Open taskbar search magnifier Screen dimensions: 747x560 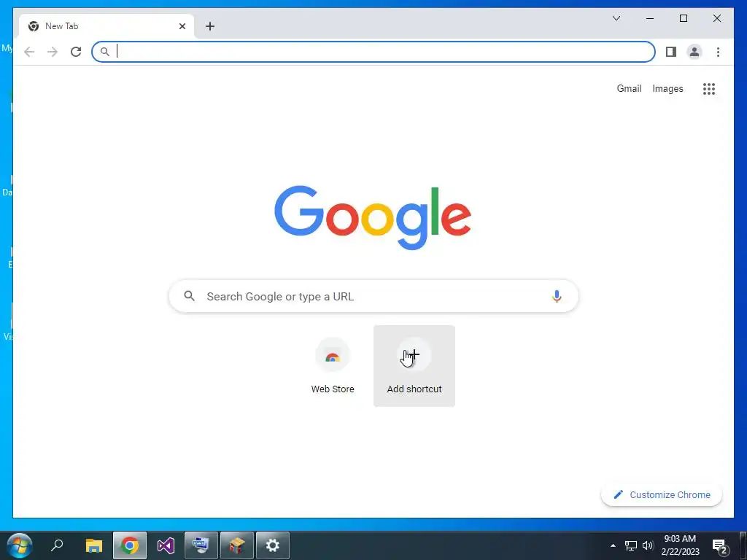(57, 545)
